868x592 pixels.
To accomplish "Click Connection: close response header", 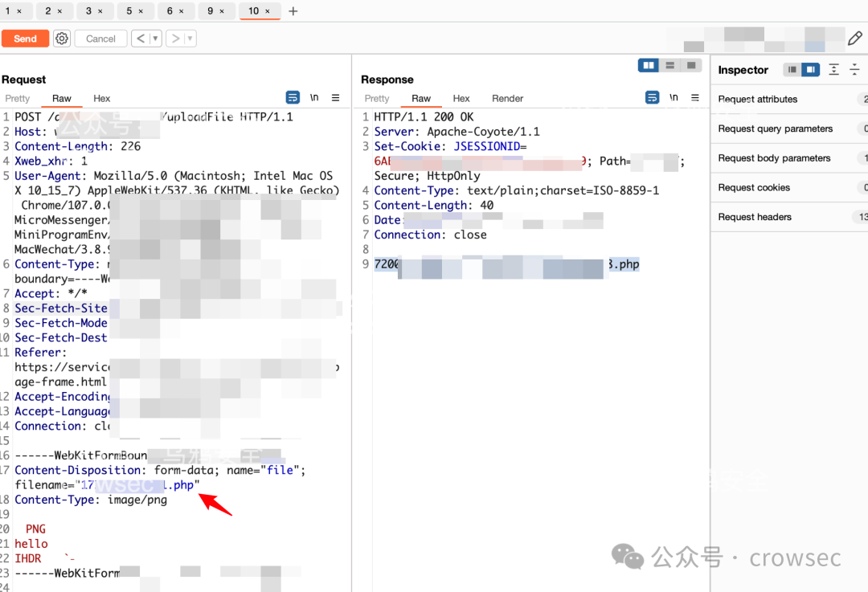I will pos(430,235).
